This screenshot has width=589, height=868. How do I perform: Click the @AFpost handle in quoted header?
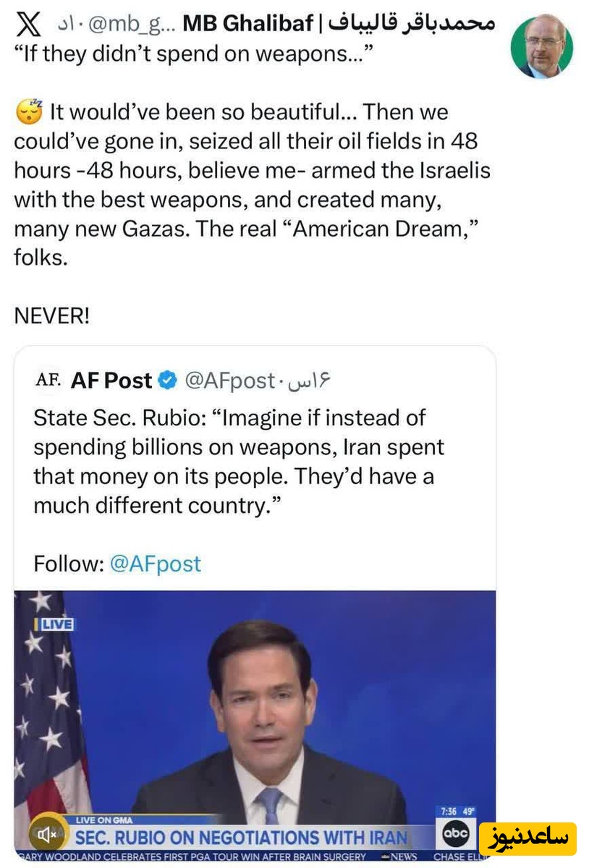[x=230, y=380]
